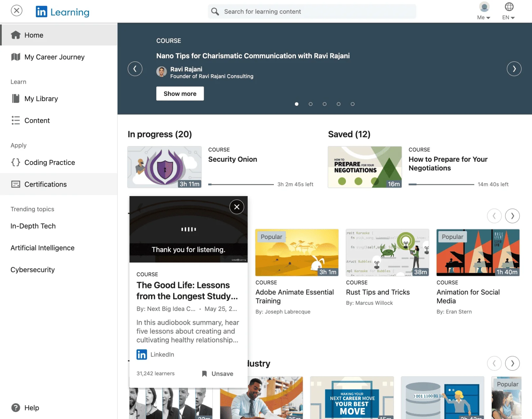The width and height of the screenshot is (532, 419).
Task: Go to Home in the sidebar
Action: [59, 35]
